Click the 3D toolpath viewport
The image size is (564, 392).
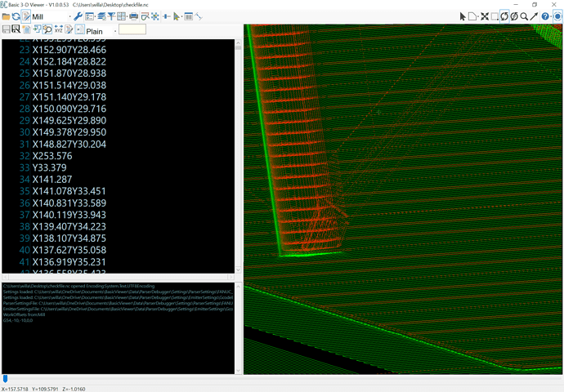403,199
